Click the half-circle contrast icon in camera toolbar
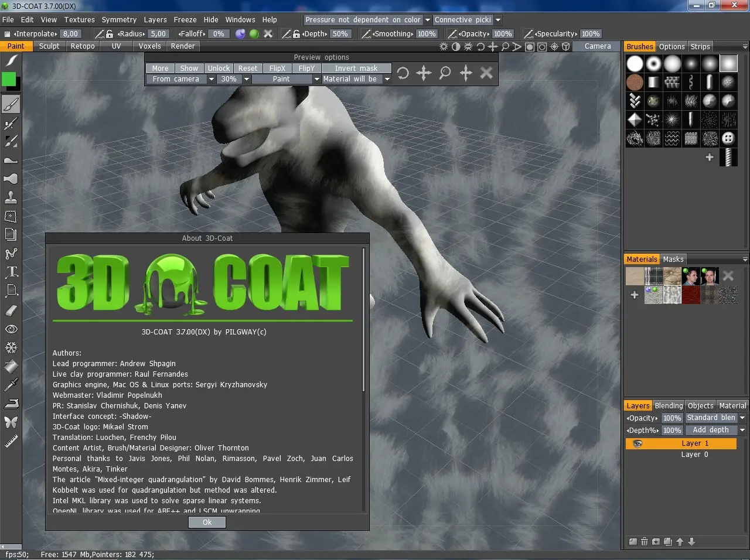The image size is (750, 560). (x=456, y=46)
